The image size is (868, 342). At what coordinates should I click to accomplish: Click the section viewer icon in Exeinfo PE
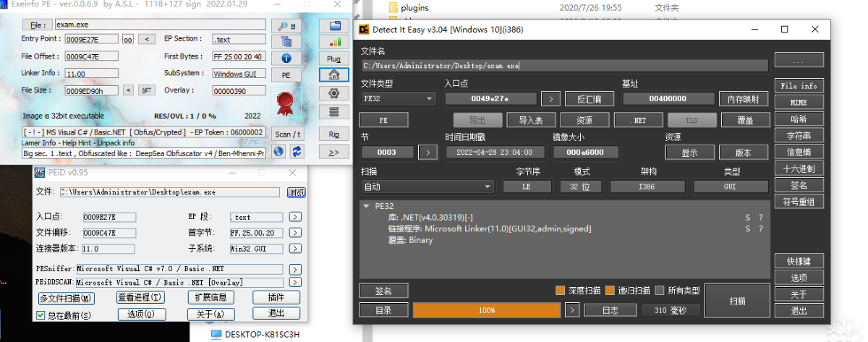pos(286,41)
